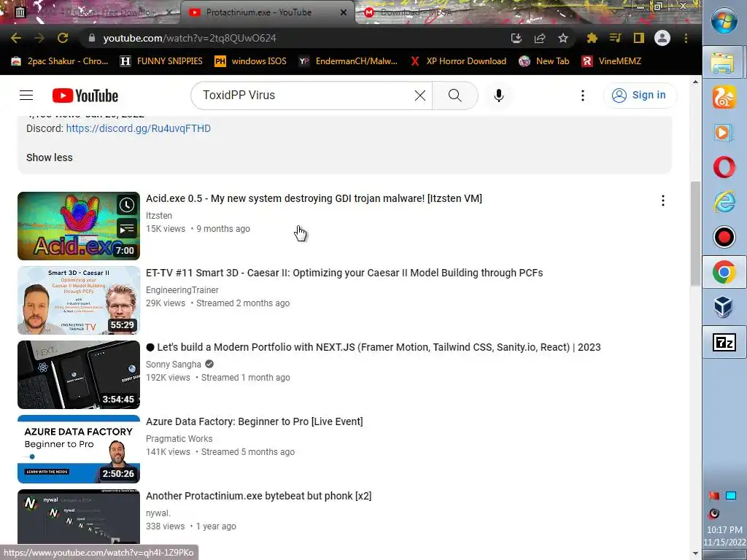Open the windows ISOS bookmark

251,61
